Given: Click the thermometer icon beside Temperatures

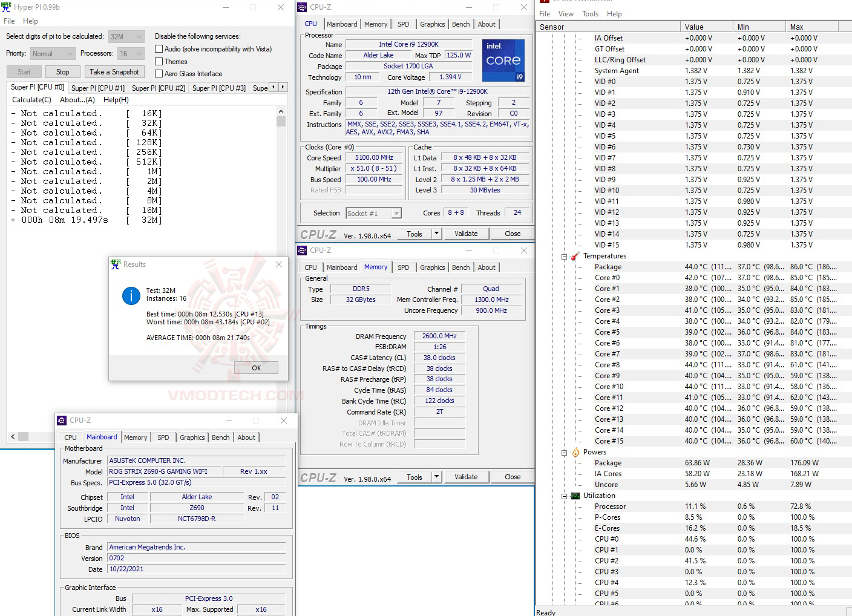Looking at the screenshot, I should pyautogui.click(x=575, y=256).
